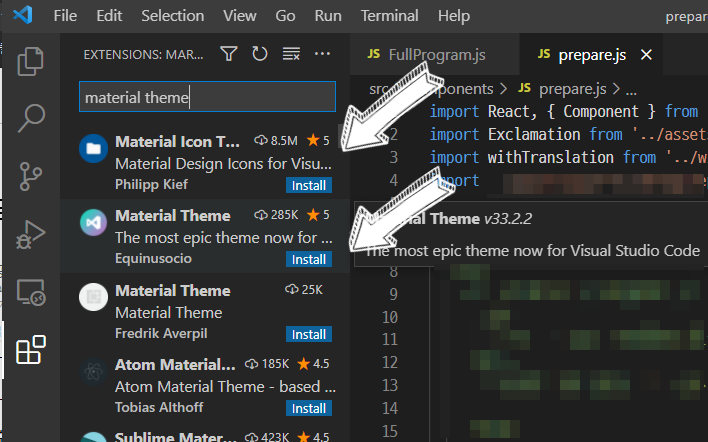Click Atom Material Theme logo
The width and height of the screenshot is (708, 442).
[x=93, y=371]
